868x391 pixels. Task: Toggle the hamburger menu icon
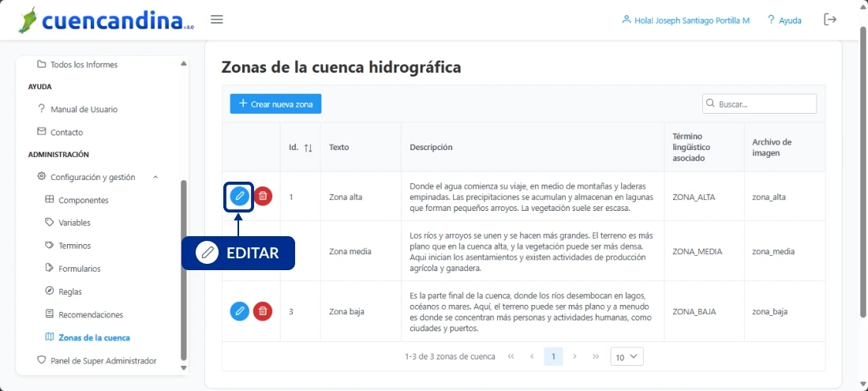coord(217,20)
